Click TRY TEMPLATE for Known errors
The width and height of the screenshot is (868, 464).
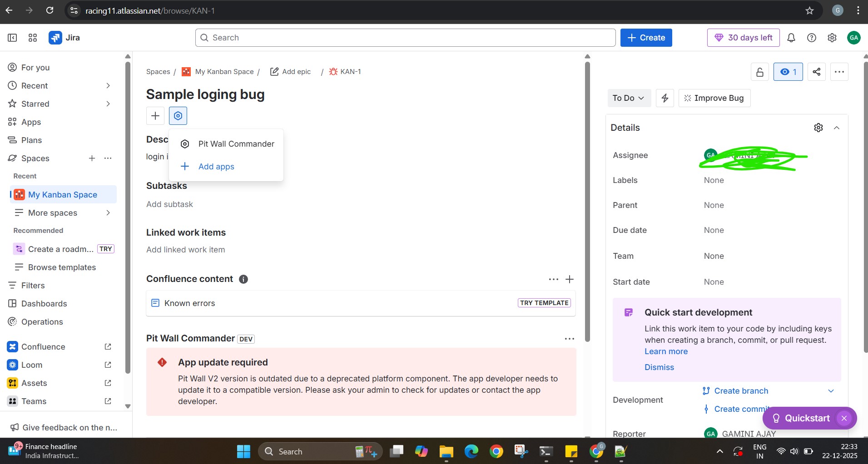(544, 303)
